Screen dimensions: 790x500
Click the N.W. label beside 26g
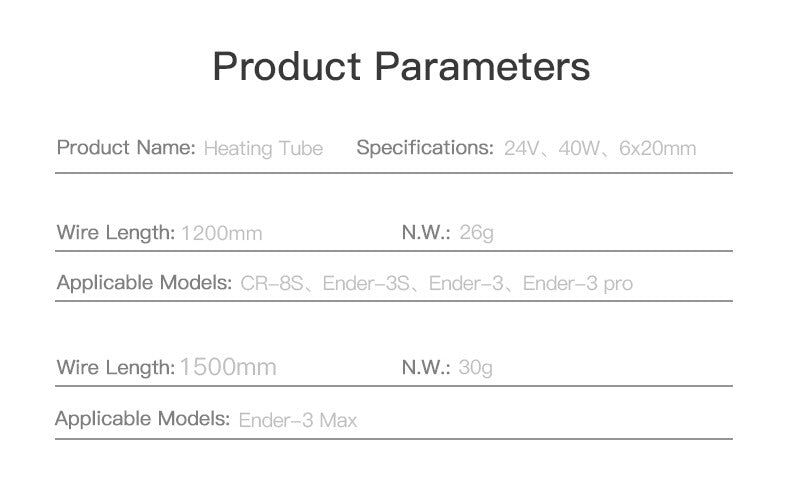tap(426, 233)
